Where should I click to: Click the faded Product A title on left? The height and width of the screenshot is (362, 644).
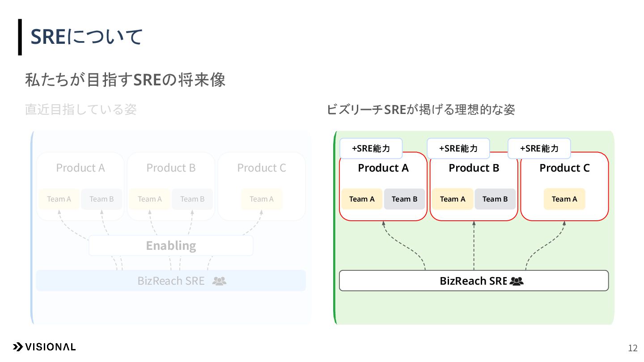click(80, 168)
